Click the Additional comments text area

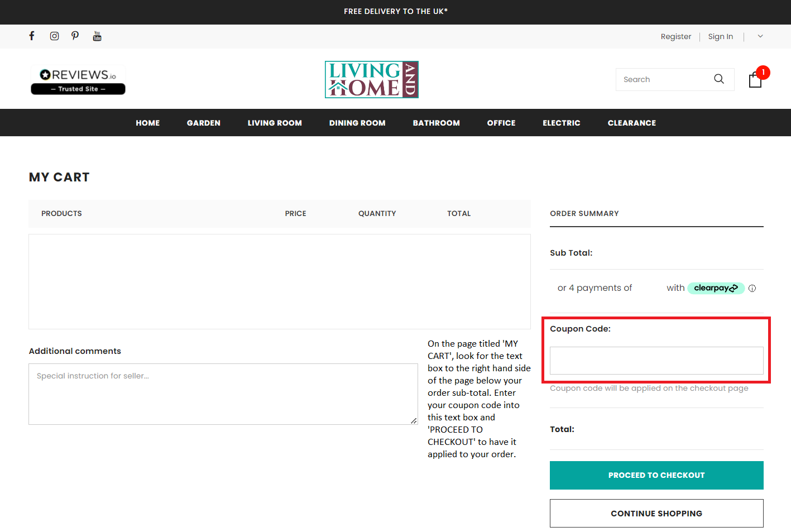pos(223,394)
